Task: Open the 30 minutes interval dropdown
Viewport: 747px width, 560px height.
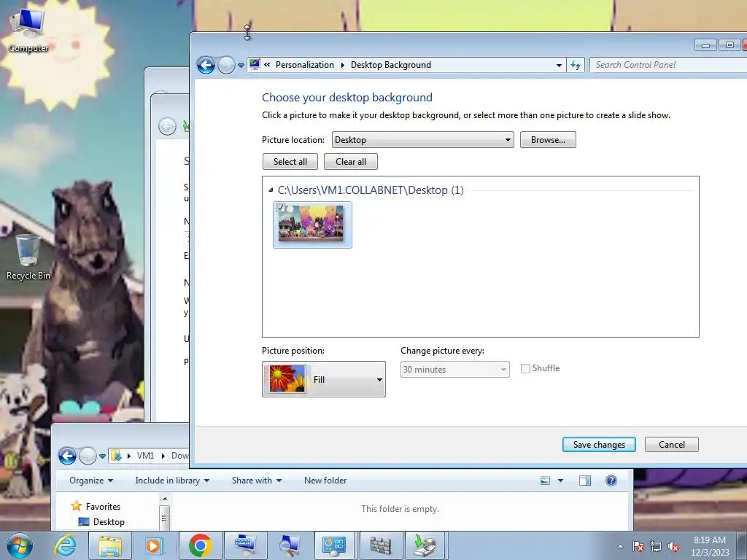Action: click(454, 370)
